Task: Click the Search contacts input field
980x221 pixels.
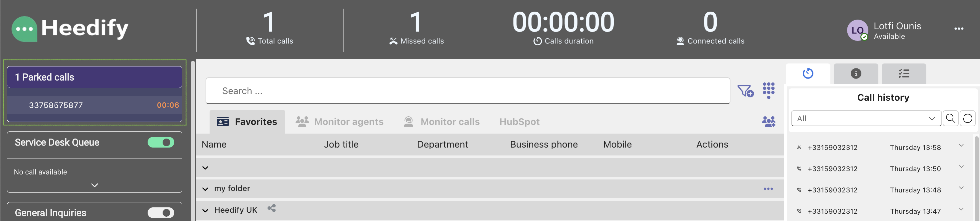Action: coord(468,91)
